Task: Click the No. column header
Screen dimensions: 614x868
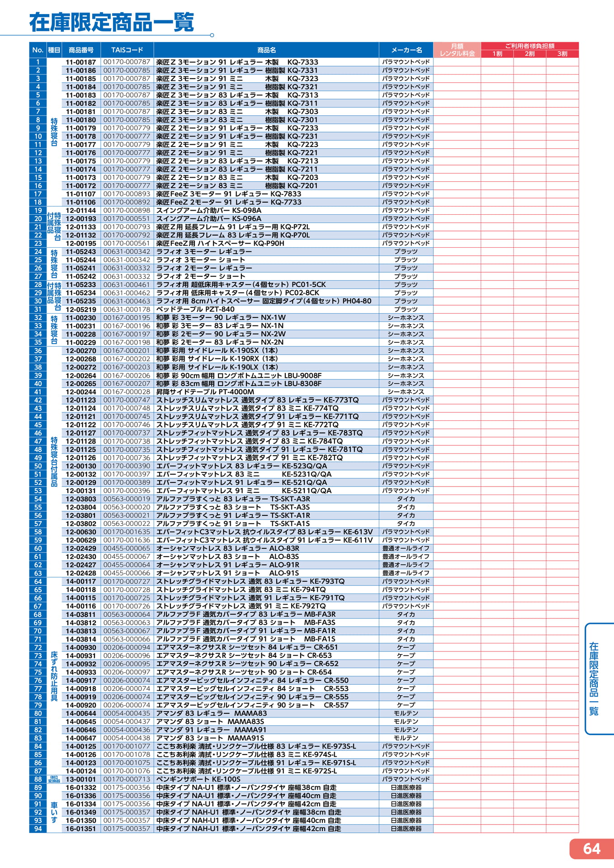Action: pyautogui.click(x=38, y=50)
